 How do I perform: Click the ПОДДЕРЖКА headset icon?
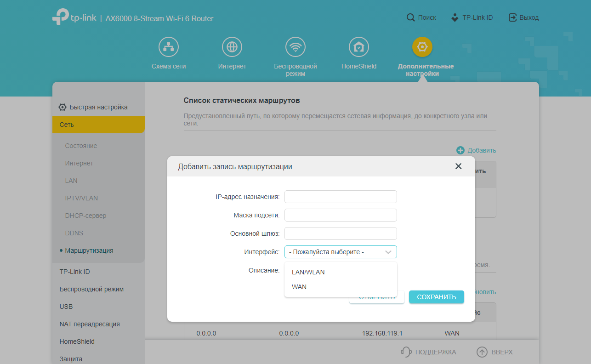pyautogui.click(x=406, y=352)
